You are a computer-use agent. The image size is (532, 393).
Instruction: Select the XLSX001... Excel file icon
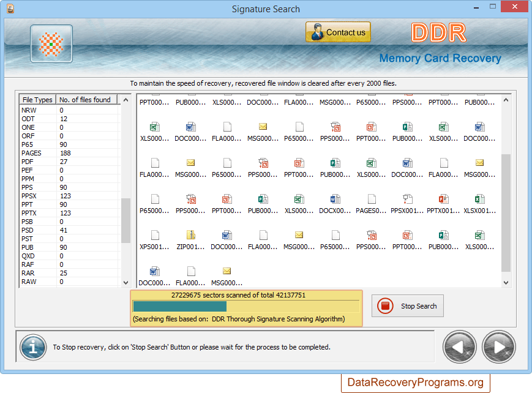[480, 199]
